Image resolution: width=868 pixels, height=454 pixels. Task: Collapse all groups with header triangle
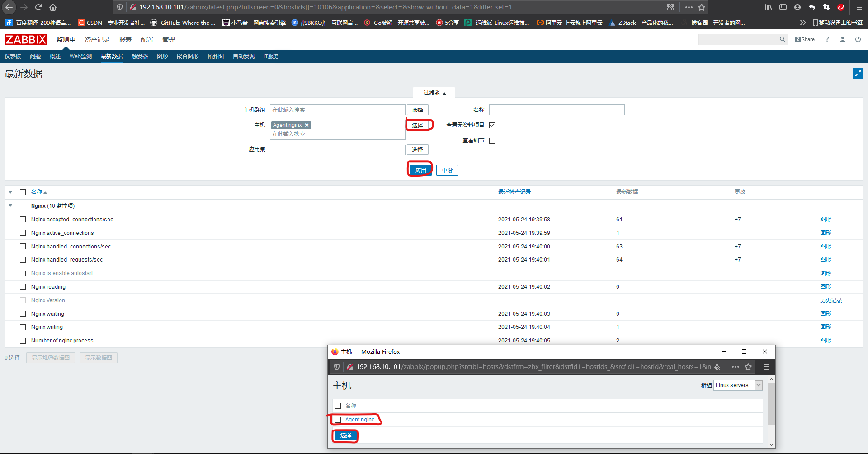click(10, 192)
